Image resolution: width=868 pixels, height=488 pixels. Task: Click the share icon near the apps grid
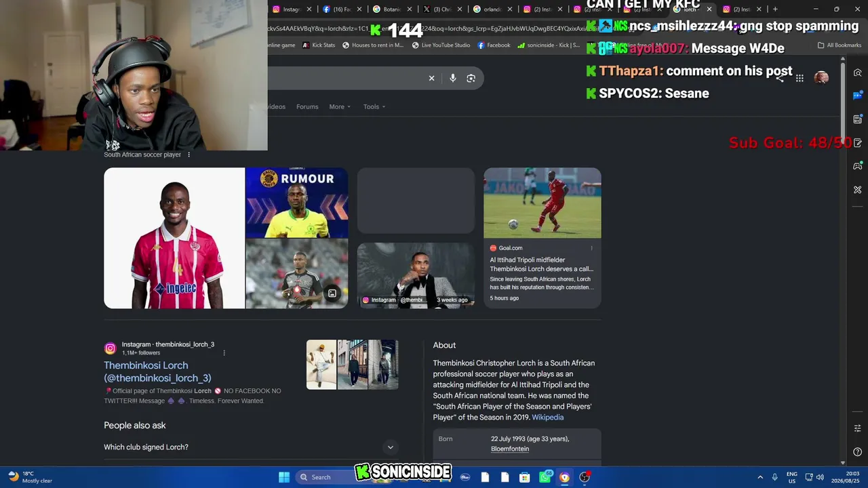coord(780,78)
